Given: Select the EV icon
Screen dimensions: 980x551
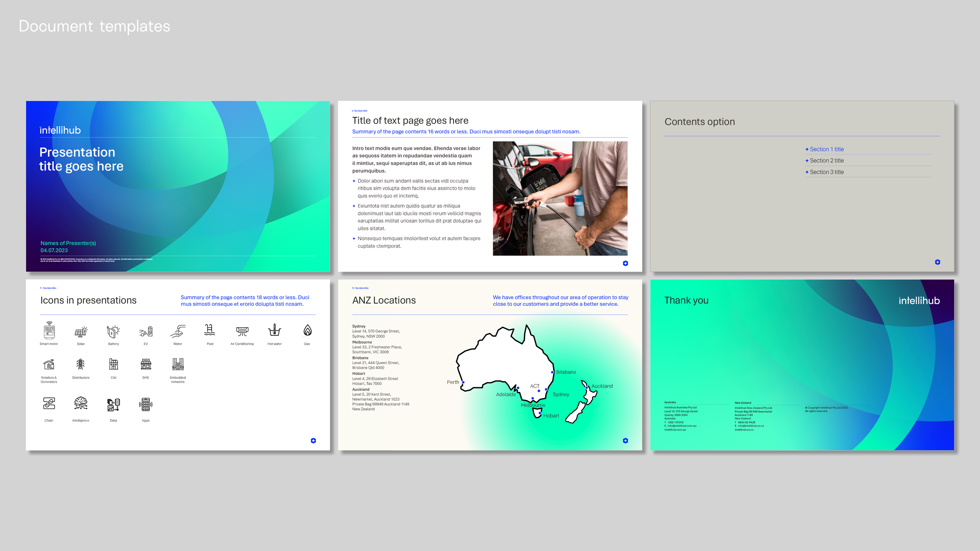Looking at the screenshot, I should (145, 332).
